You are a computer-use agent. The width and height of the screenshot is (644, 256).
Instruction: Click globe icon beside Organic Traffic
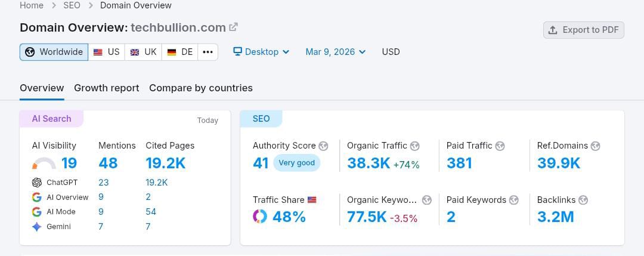pos(415,146)
